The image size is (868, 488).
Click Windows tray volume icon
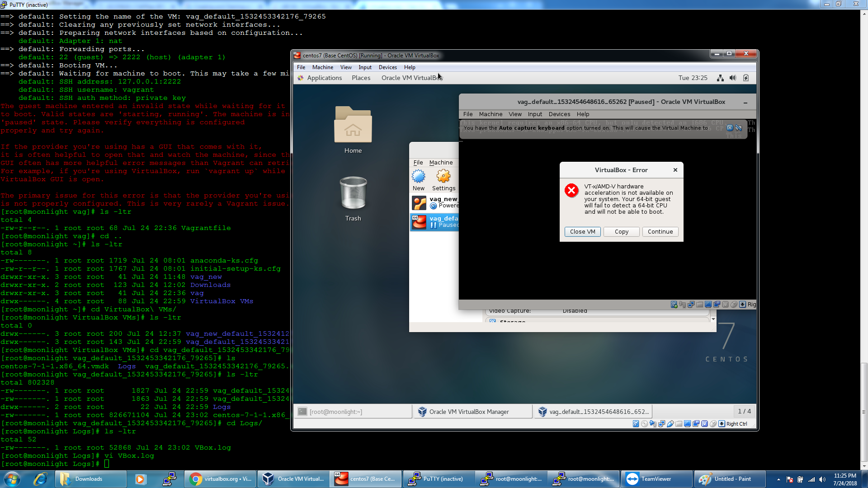[822, 479]
